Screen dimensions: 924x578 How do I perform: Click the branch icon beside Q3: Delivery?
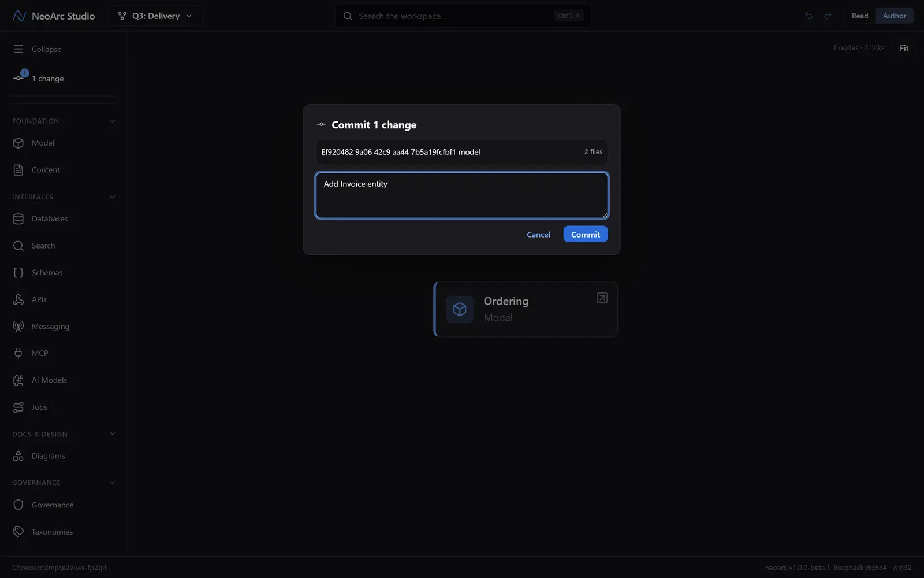(x=122, y=16)
